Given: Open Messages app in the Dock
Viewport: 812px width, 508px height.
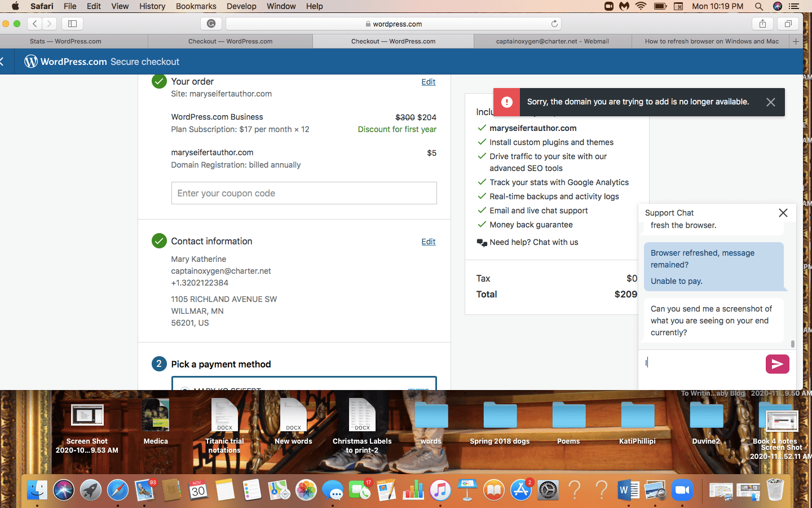Looking at the screenshot, I should (x=333, y=490).
